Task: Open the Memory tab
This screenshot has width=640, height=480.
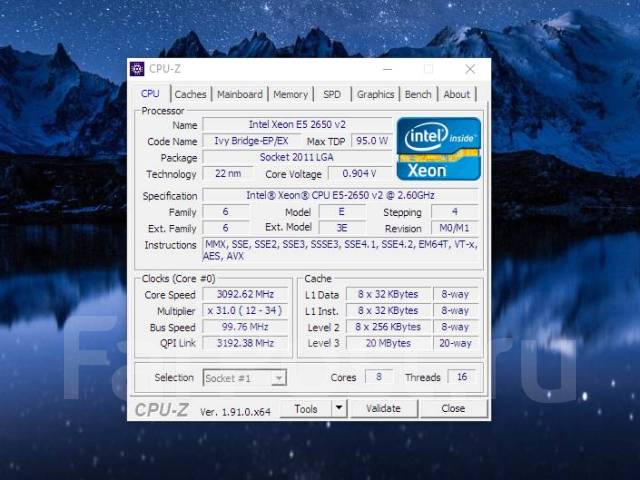Action: pyautogui.click(x=290, y=94)
